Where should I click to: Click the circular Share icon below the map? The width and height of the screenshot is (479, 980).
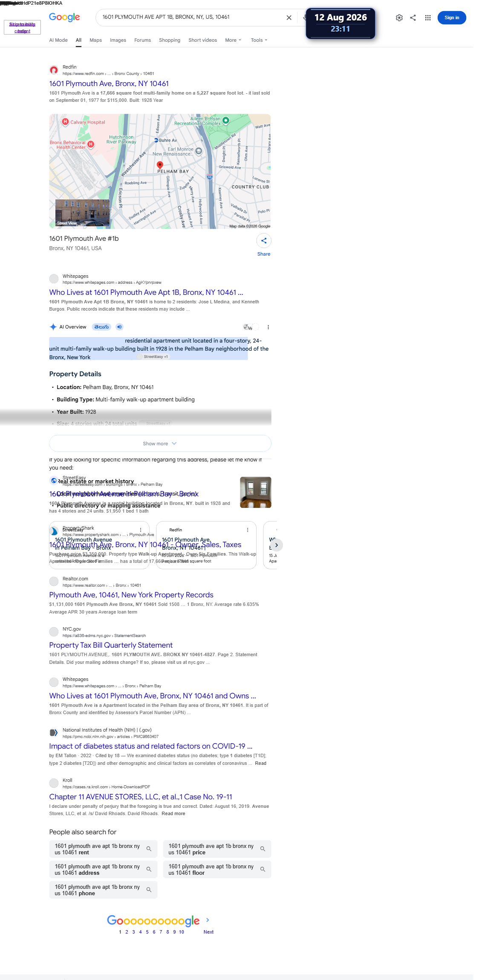pyautogui.click(x=264, y=241)
